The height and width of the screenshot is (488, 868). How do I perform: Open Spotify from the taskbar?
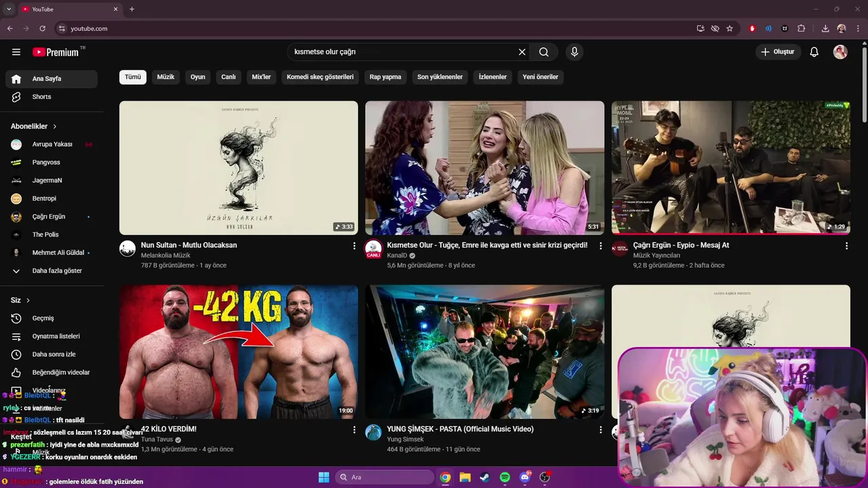505,478
